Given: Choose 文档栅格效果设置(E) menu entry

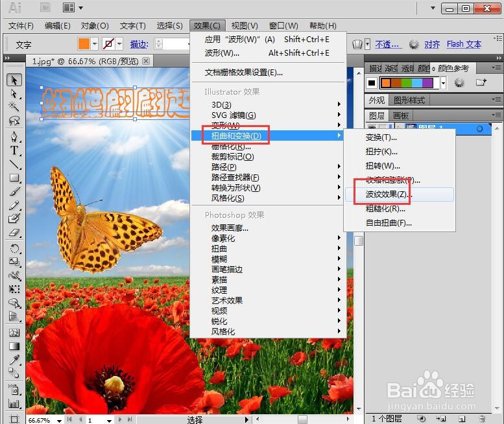Looking at the screenshot, I should 244,73.
